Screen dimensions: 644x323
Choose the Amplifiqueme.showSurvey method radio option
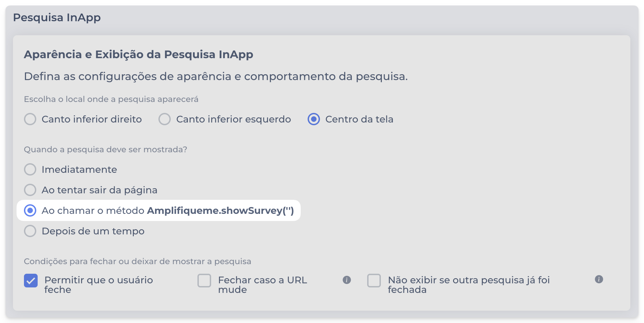pyautogui.click(x=30, y=210)
